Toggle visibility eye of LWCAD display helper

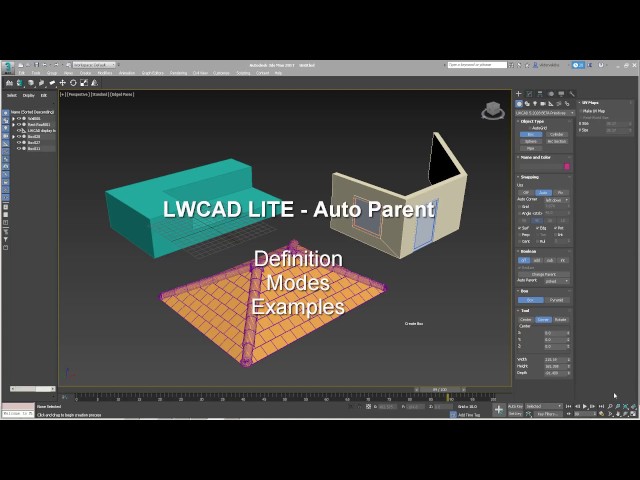pyautogui.click(x=19, y=131)
